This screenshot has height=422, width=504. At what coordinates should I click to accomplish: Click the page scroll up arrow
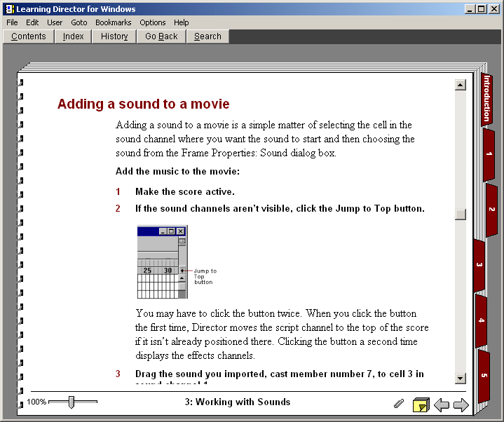click(x=461, y=85)
